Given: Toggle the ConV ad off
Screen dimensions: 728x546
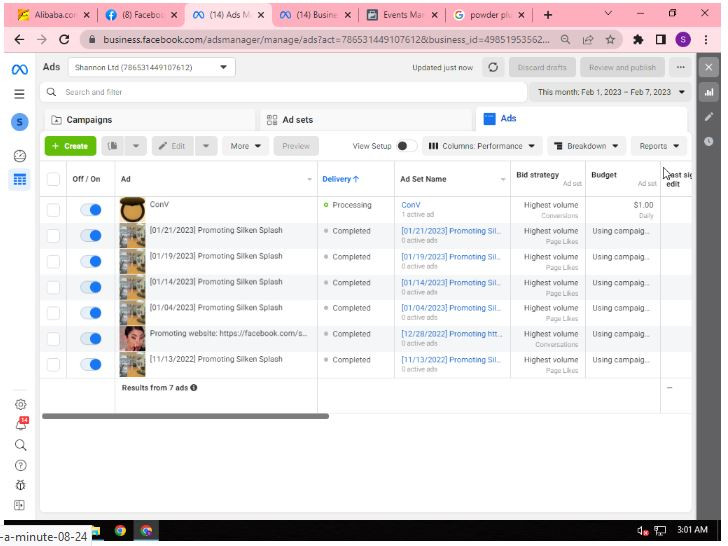Looking at the screenshot, I should click(x=91, y=210).
